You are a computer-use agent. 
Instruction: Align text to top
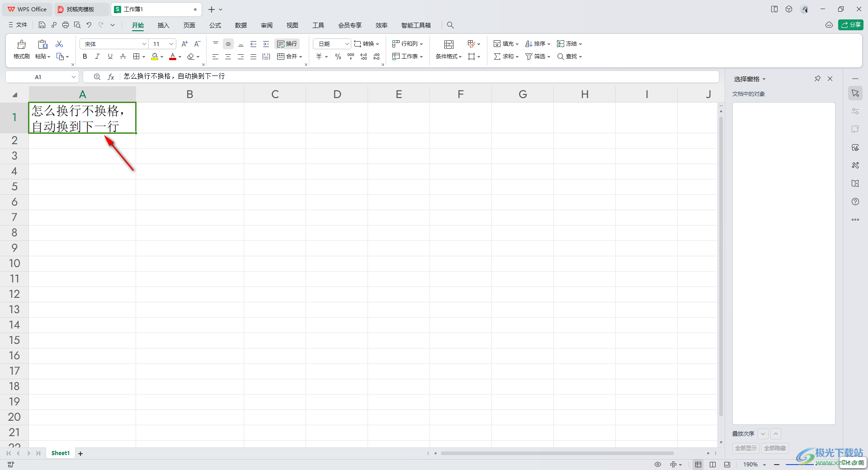pos(216,44)
